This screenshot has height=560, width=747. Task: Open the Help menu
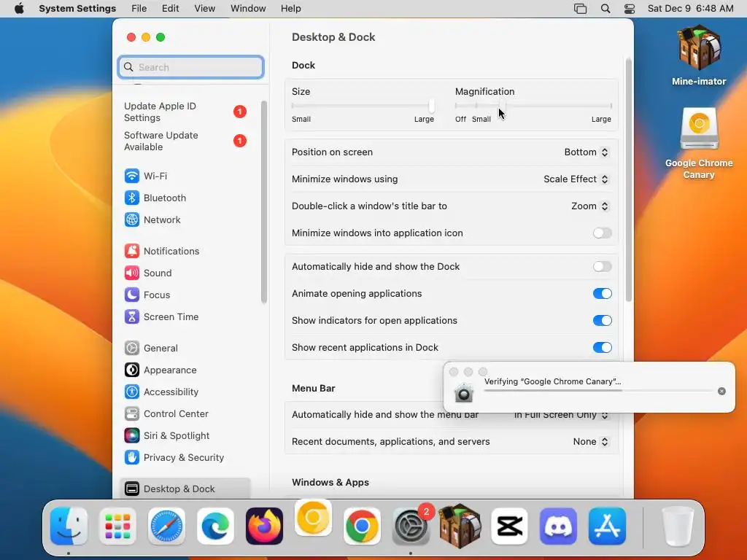pos(290,9)
